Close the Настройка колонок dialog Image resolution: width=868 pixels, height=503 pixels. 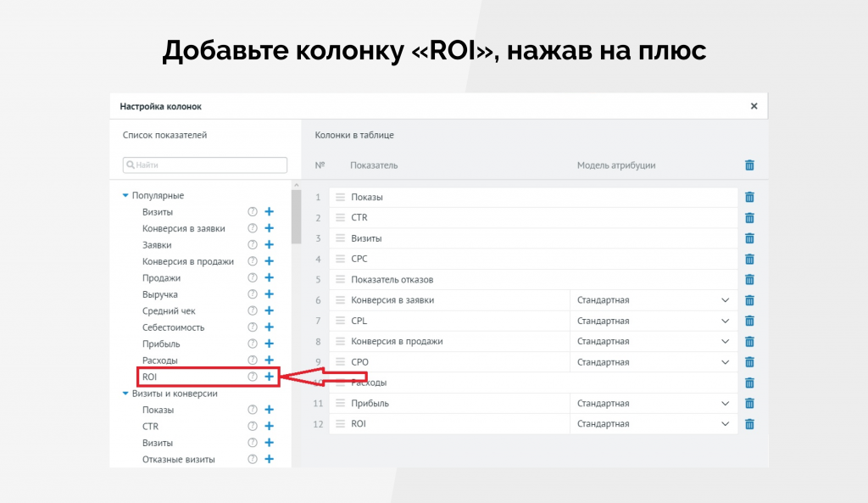754,106
